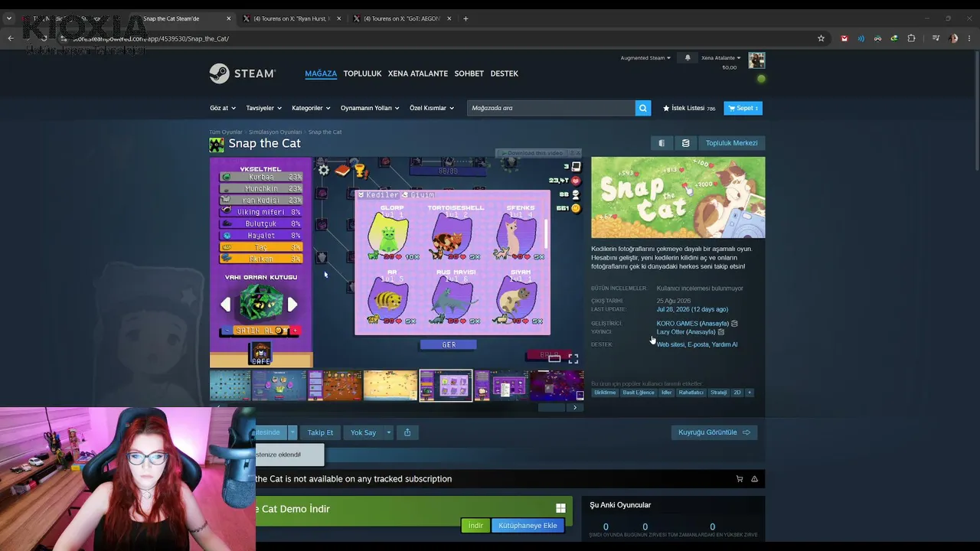This screenshot has width=980, height=551.
Task: Open the Steam profile avatar
Action: [x=756, y=60]
